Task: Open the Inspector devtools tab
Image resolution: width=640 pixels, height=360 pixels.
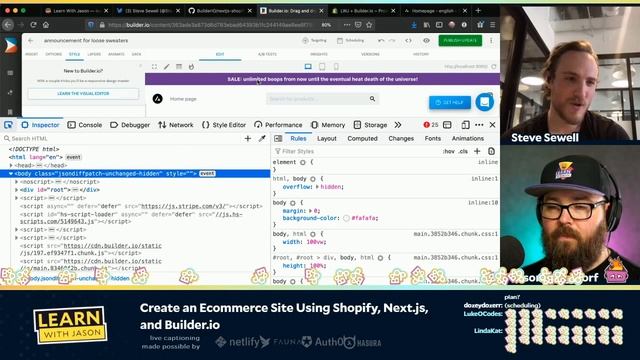Action: (x=40, y=125)
